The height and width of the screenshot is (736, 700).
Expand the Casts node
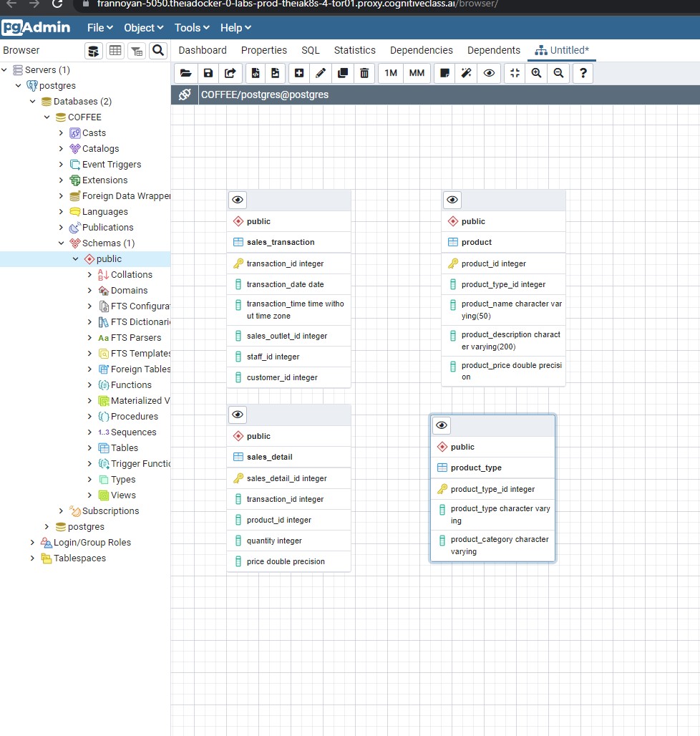61,133
